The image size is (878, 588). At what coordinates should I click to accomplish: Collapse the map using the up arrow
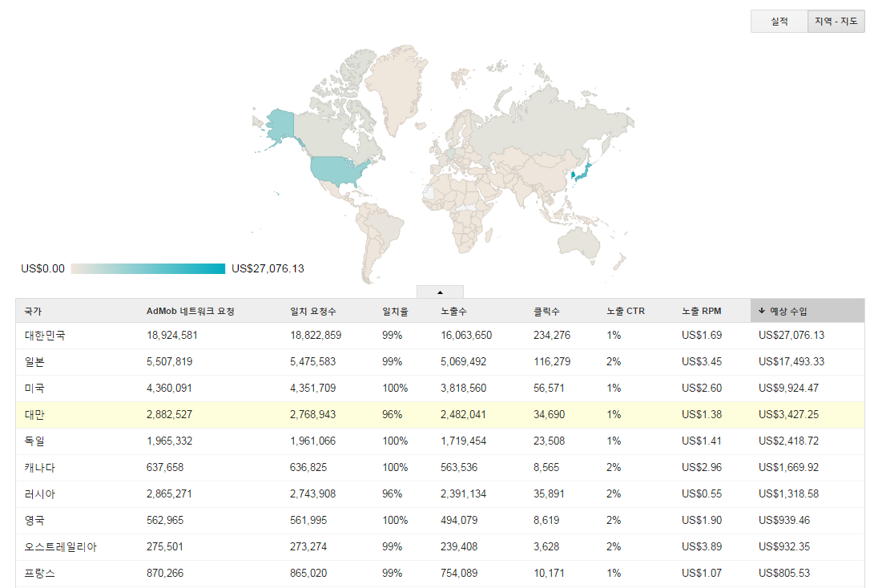(440, 292)
